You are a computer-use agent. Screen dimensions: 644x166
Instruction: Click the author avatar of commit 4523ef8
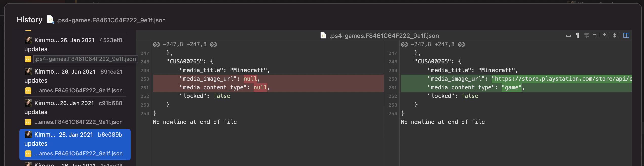(28, 40)
